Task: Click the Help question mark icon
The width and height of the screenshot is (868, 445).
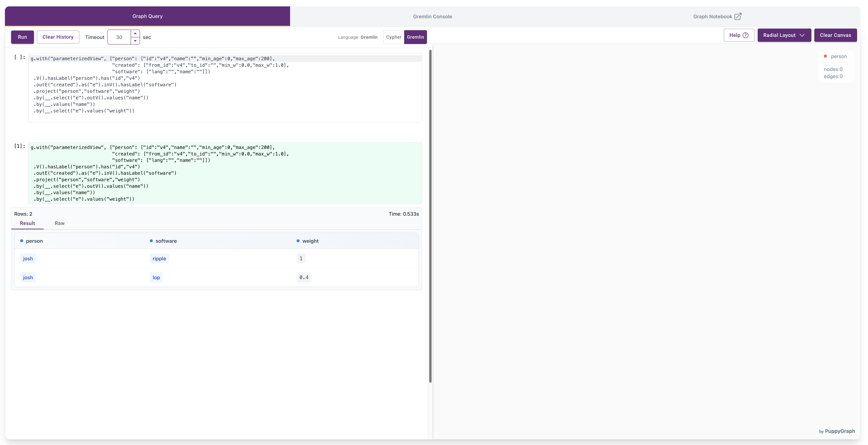Action: click(x=745, y=35)
